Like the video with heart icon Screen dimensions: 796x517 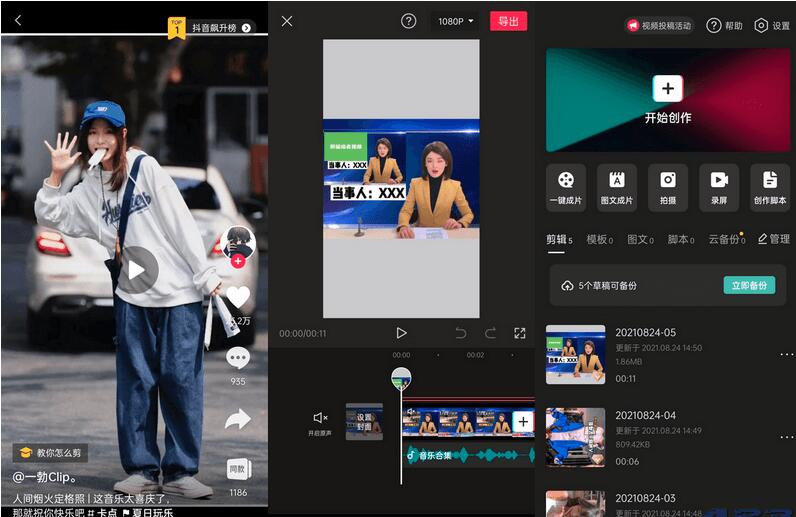(x=238, y=297)
